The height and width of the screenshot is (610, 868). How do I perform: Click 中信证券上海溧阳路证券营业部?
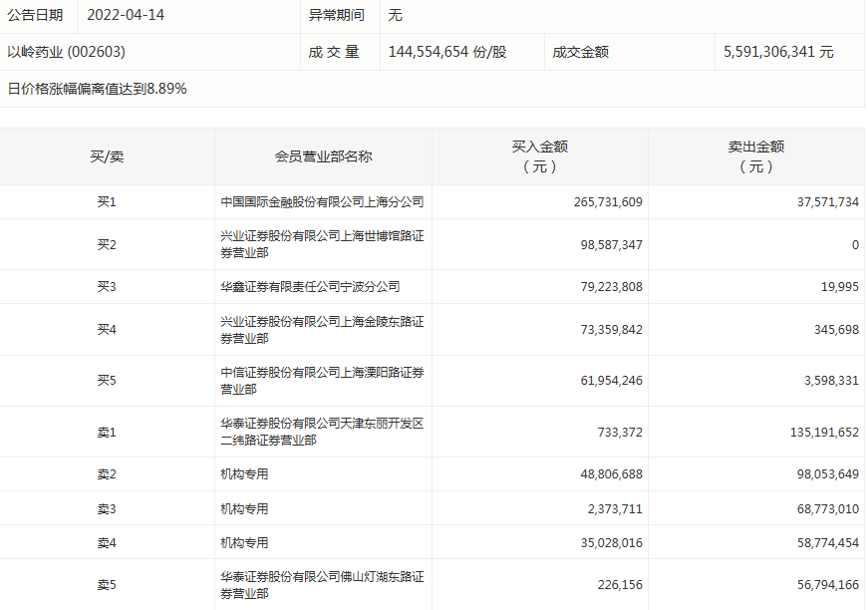[322, 381]
